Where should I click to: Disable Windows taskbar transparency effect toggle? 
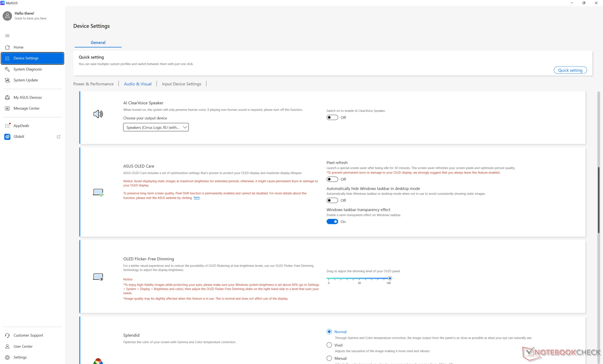pos(332,222)
